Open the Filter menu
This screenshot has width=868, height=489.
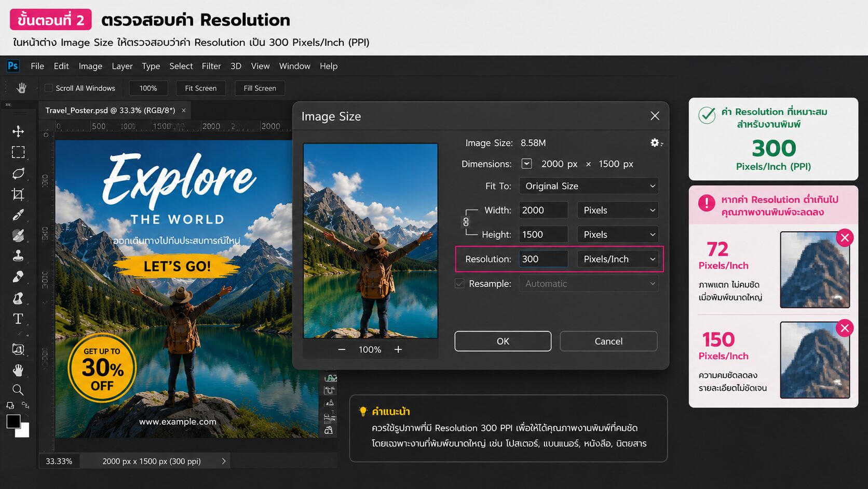211,66
